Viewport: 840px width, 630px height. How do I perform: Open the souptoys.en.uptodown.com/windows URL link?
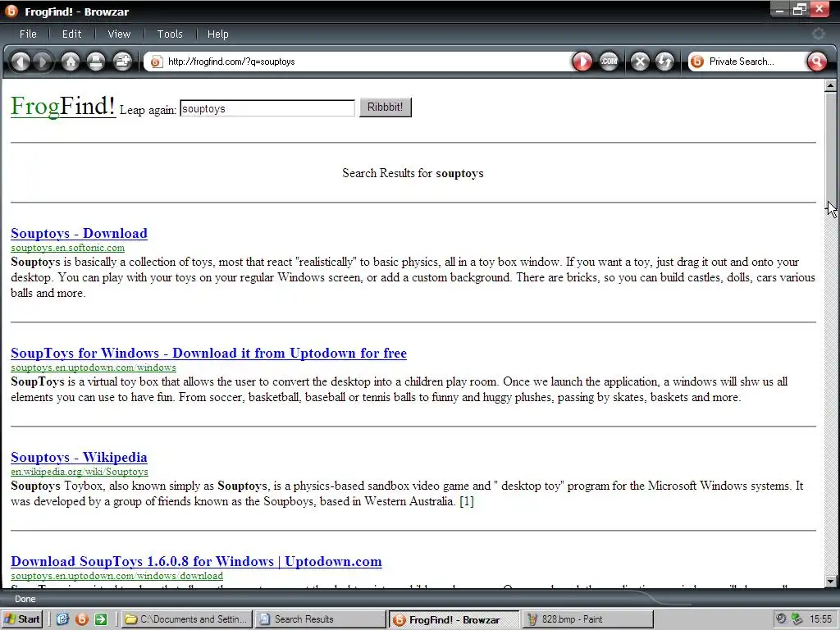[x=94, y=367]
